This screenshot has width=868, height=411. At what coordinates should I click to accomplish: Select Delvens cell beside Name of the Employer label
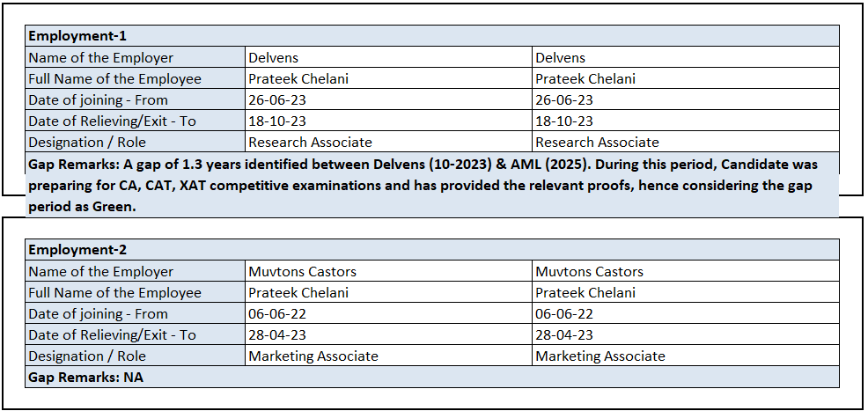pos(273,58)
